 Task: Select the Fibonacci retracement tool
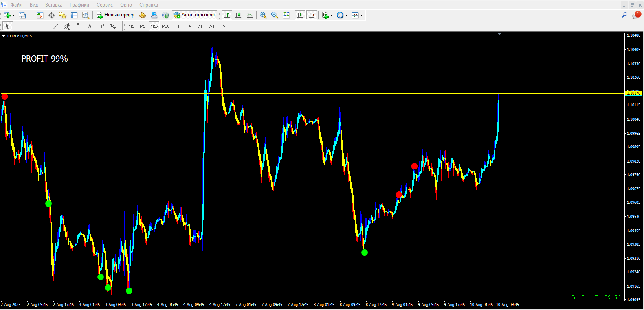[79, 26]
